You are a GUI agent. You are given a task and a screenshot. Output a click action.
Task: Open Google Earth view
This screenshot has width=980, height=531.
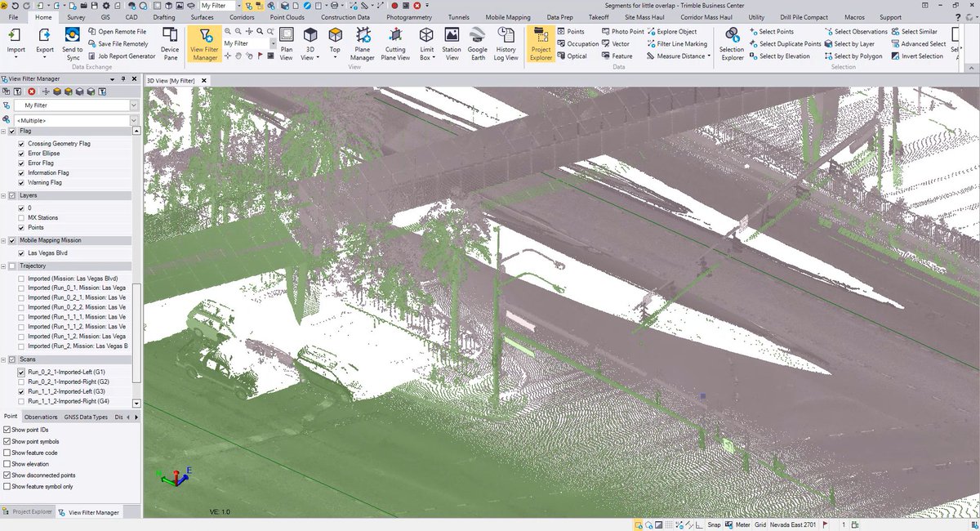(478, 43)
